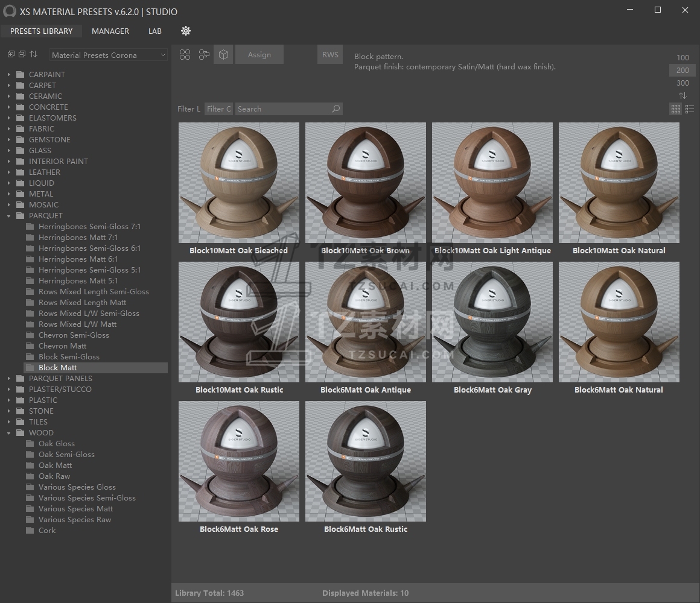Click the cube icon next to Assign
Screen dimensions: 700x603
[x=223, y=55]
